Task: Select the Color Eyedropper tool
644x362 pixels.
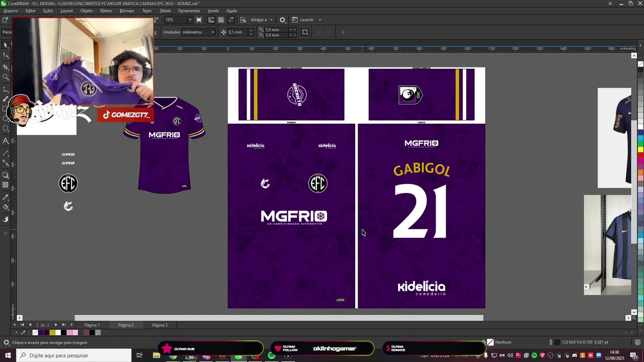Action: pyautogui.click(x=6, y=197)
